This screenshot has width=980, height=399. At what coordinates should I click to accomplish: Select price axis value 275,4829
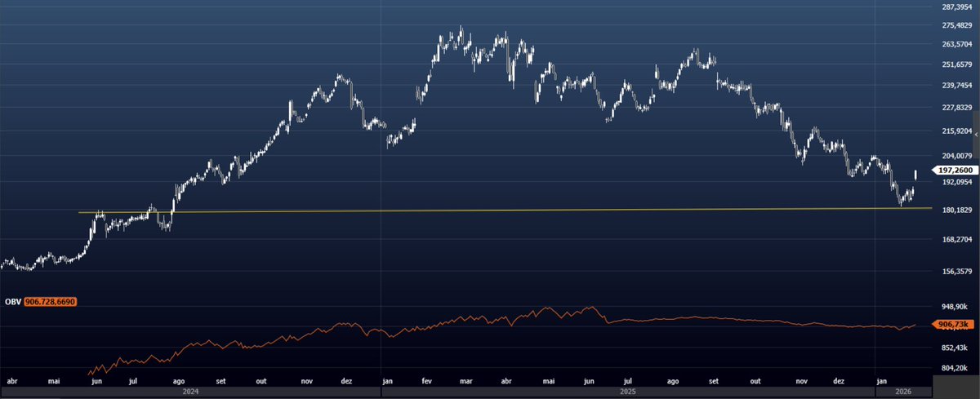coord(958,25)
